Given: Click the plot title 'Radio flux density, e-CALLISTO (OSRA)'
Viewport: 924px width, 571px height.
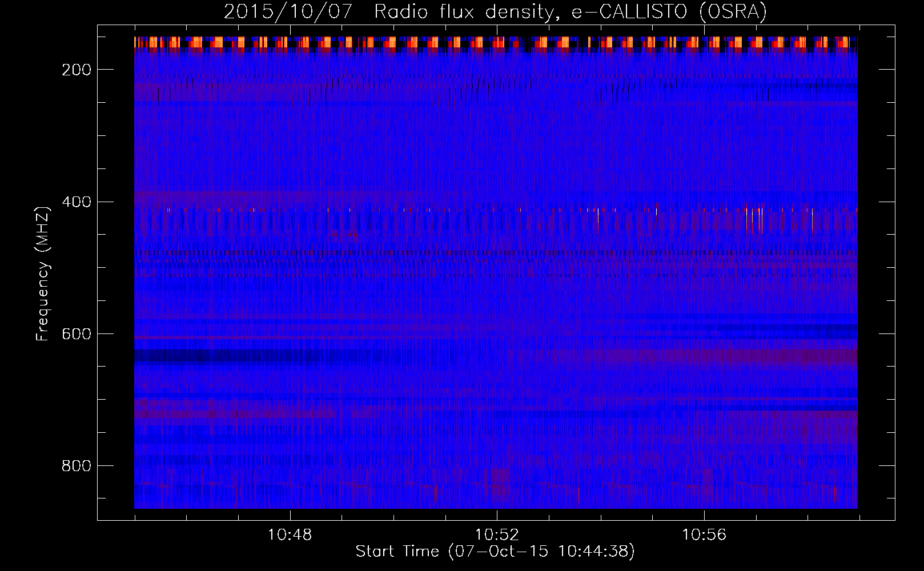Looking at the screenshot, I should tap(571, 11).
